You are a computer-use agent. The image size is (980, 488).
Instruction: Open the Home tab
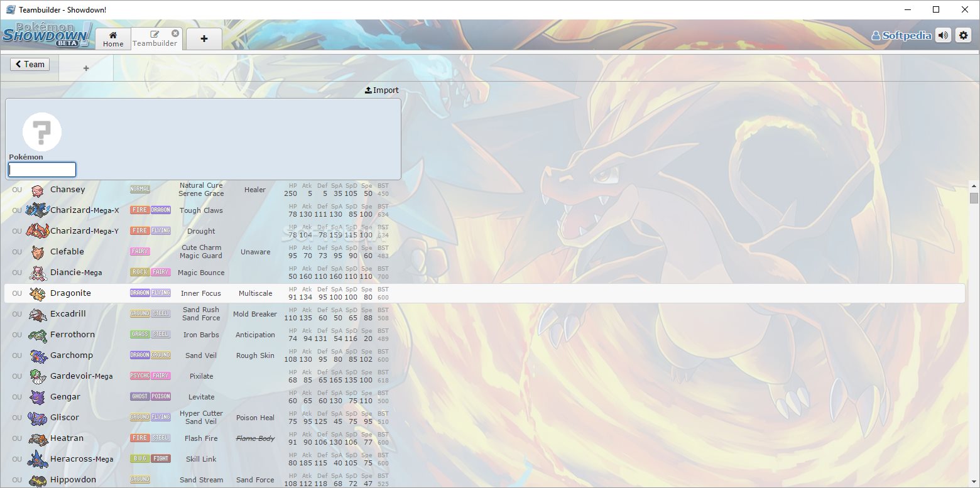[113, 39]
